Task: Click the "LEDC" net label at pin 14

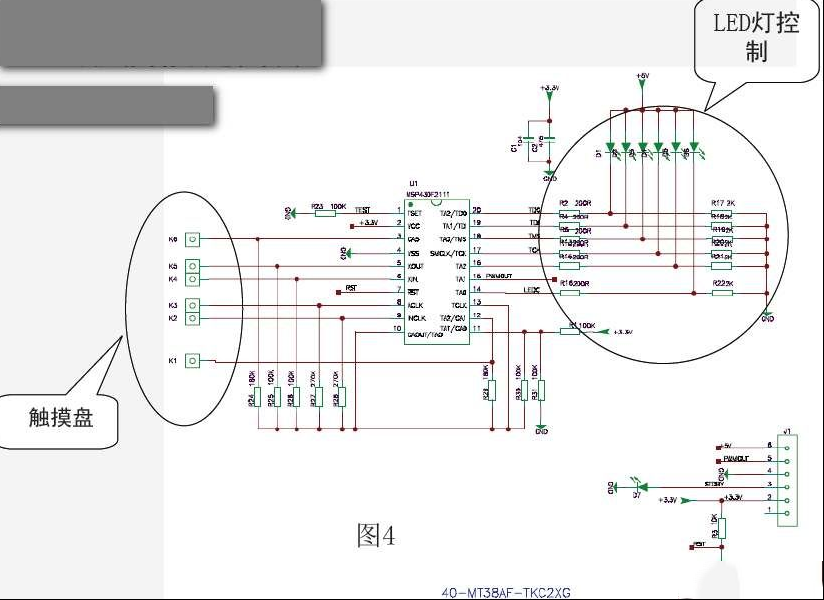Action: [x=531, y=290]
